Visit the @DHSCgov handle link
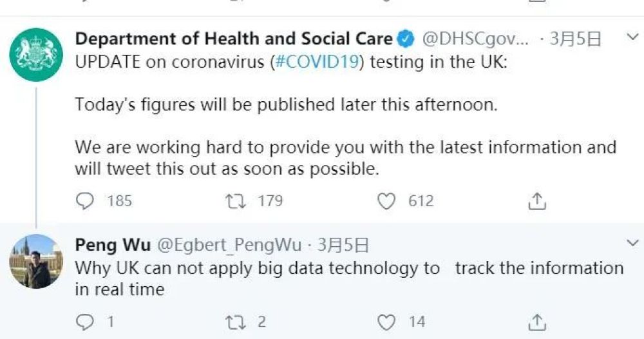 coord(475,39)
